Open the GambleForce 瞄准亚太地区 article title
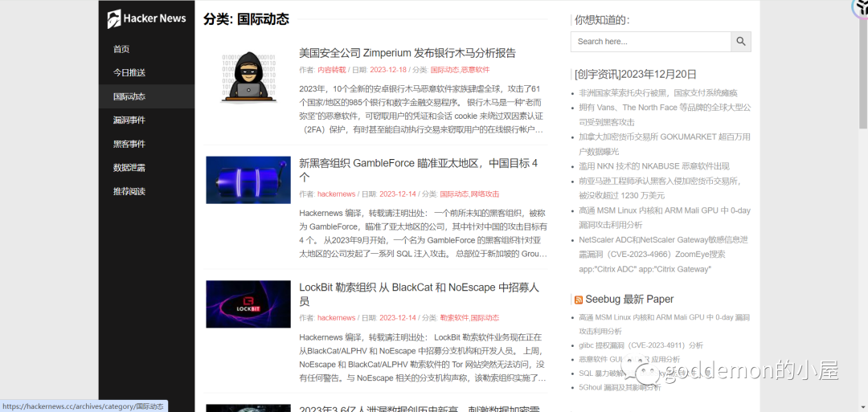Screen dimensions: 868x412 [x=419, y=170]
